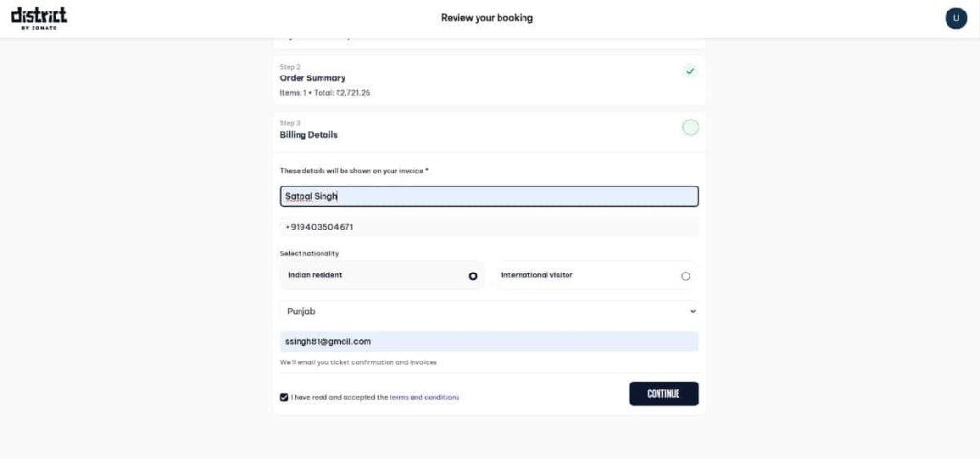Image resolution: width=980 pixels, height=459 pixels.
Task: Open the Punjab state dropdown
Action: click(488, 312)
